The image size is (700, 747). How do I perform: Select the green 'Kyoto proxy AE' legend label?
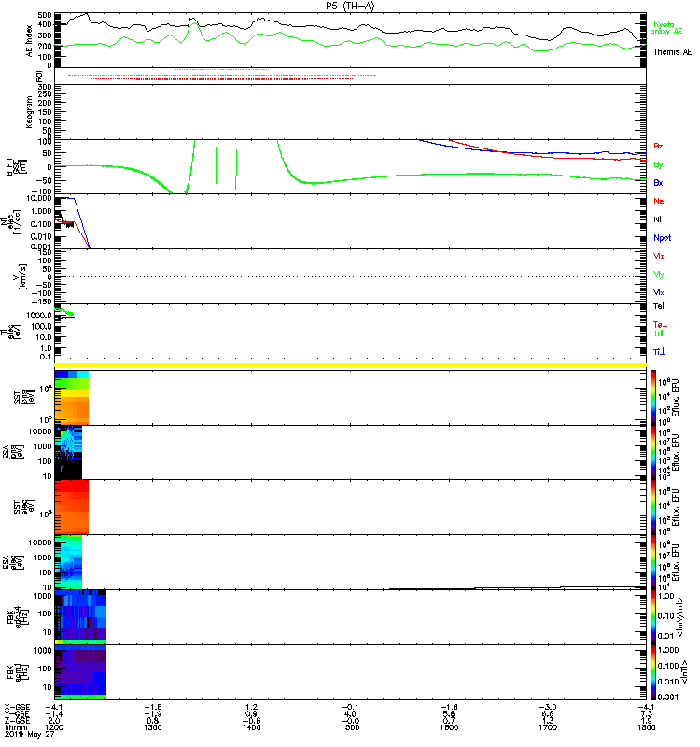pos(666,28)
